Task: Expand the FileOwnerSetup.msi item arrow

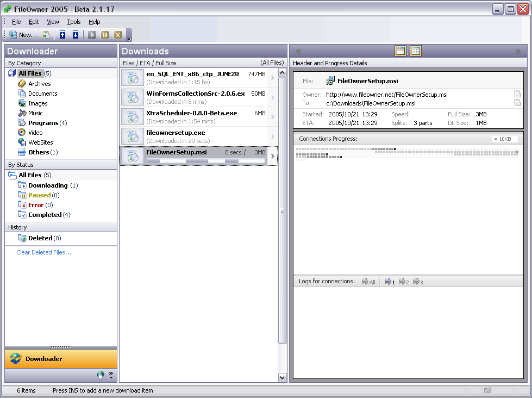Action: coord(272,157)
